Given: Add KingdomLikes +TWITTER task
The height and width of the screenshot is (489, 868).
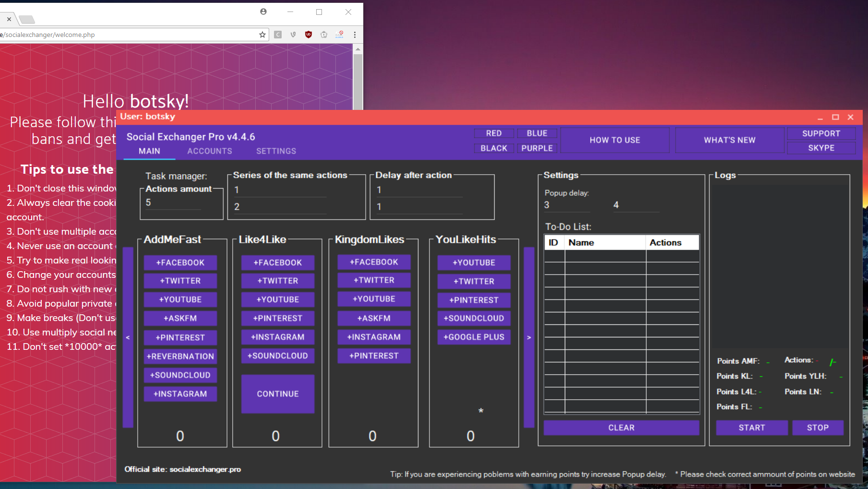Looking at the screenshot, I should [374, 280].
